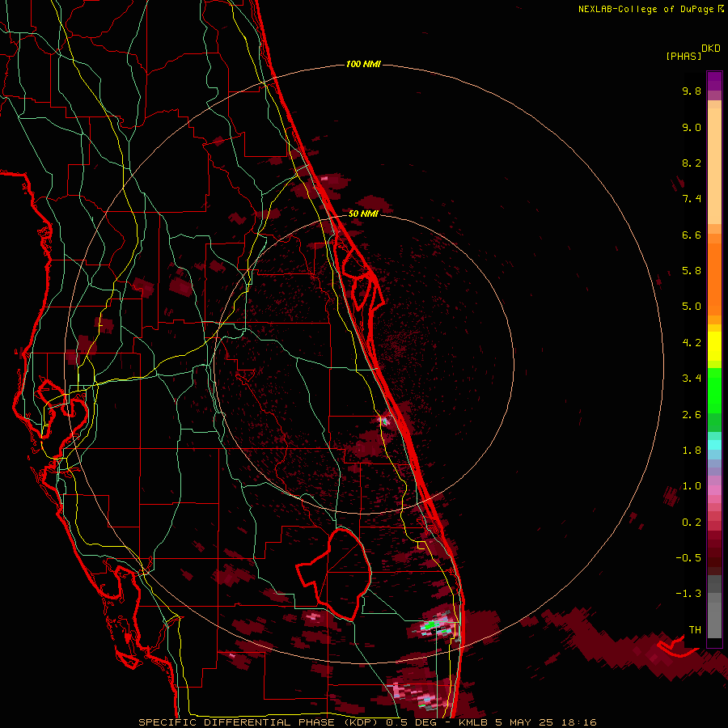
Task: Click the 100 NMI range ring label
Action: tap(363, 64)
